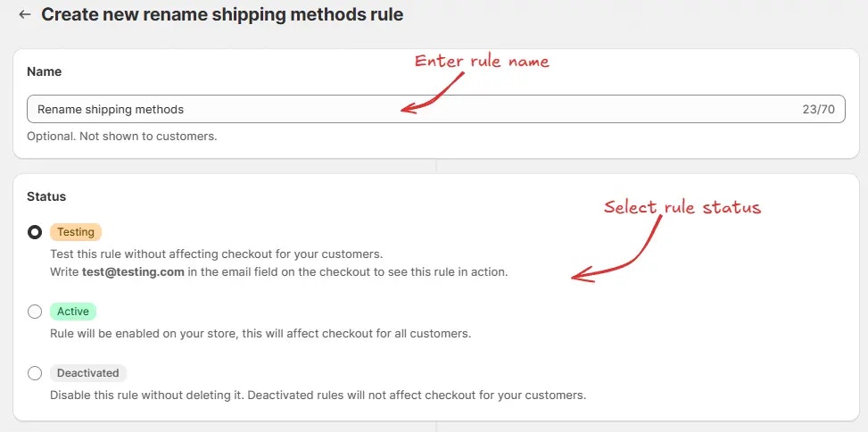Screen dimensions: 868x433
Task: Click the 'Status' section heading
Action: coord(46,196)
